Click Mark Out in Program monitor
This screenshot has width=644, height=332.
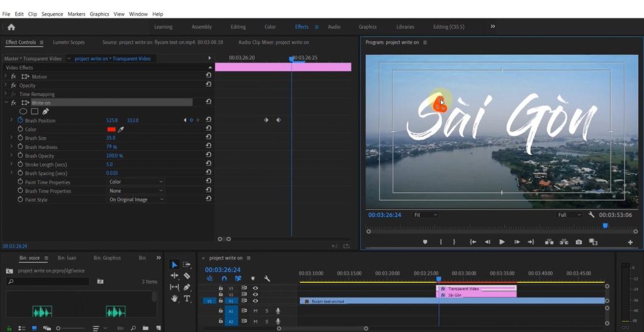click(x=454, y=242)
